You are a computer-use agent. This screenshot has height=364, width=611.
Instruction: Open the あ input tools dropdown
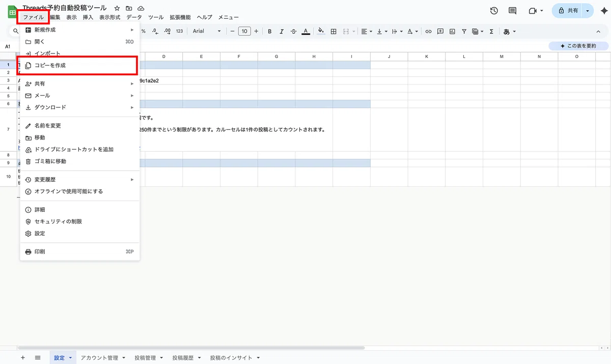[x=510, y=31]
